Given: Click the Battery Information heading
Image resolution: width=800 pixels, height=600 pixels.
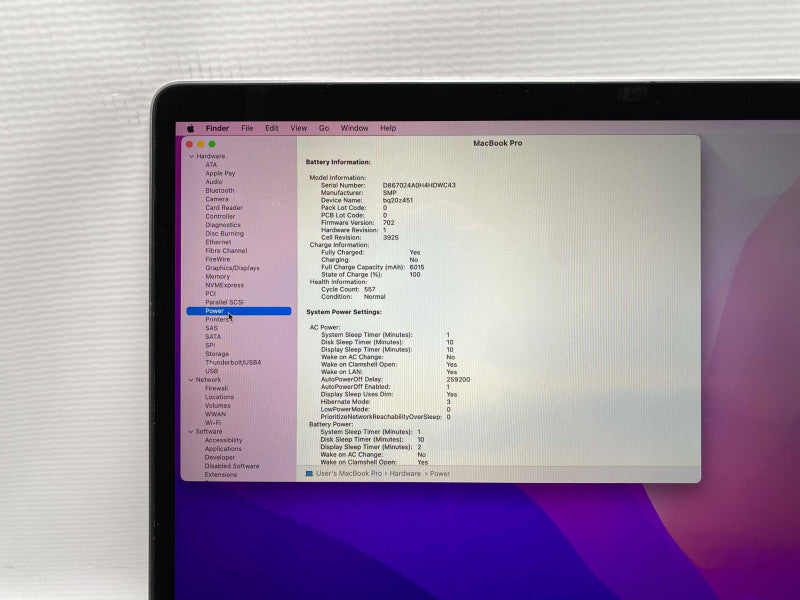Looking at the screenshot, I should click(338, 162).
